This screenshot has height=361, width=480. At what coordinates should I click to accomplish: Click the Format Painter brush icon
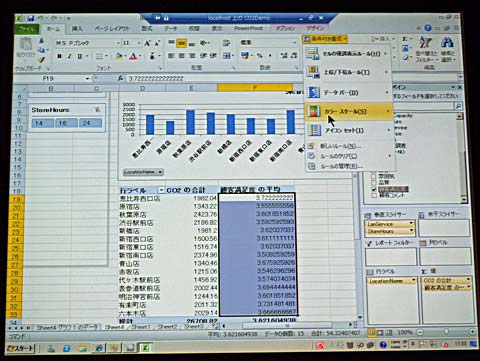[41, 60]
